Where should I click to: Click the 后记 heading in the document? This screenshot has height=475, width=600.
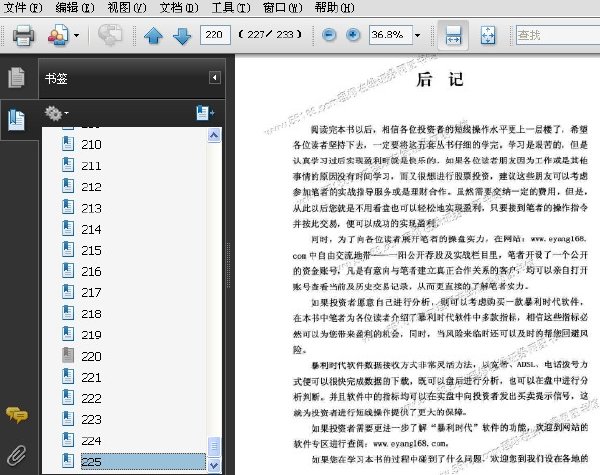click(x=440, y=80)
